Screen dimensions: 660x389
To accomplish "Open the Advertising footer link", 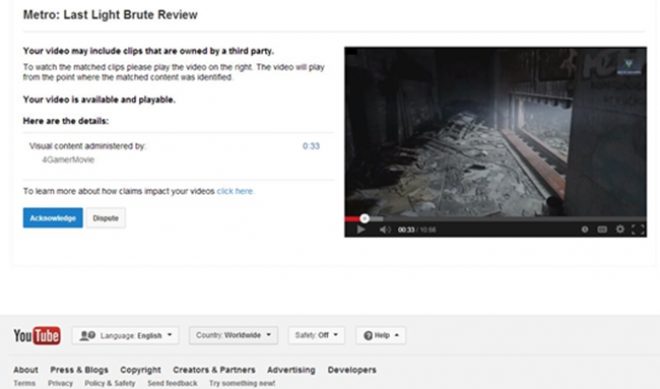I will coord(291,370).
